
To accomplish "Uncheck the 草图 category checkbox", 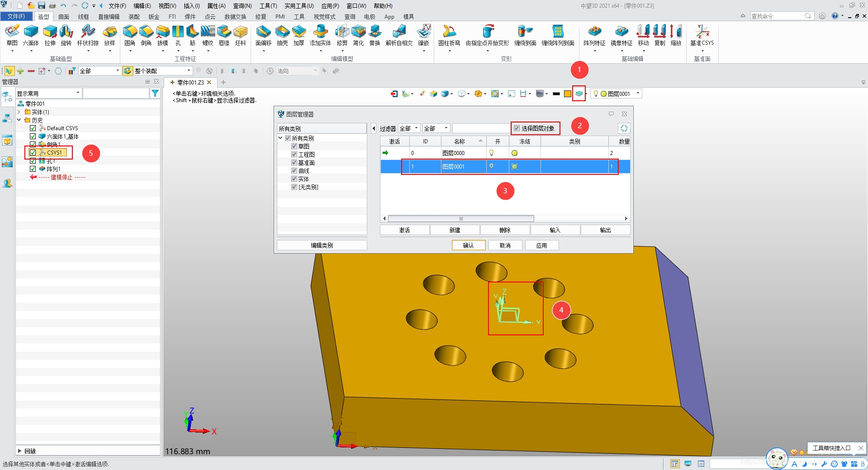I will pos(294,146).
